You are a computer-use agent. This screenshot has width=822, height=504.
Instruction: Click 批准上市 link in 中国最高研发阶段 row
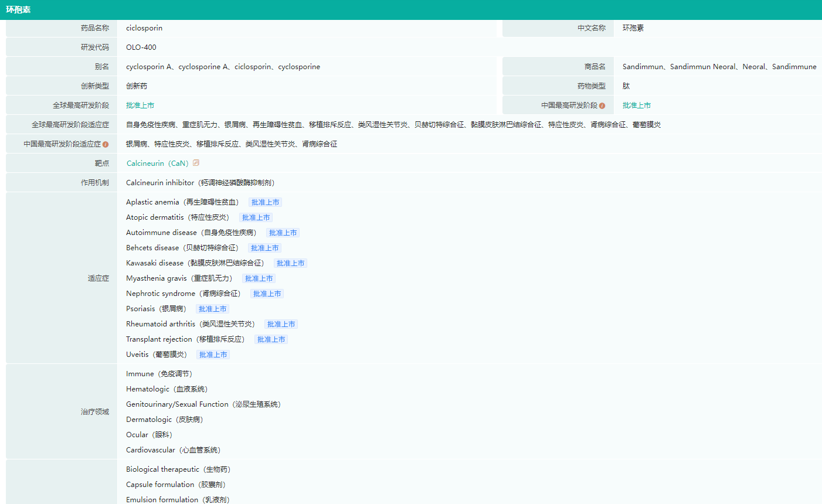tap(636, 105)
